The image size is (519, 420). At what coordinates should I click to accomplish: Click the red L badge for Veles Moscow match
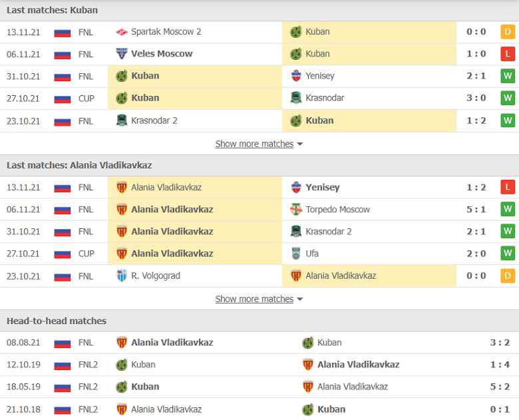pyautogui.click(x=508, y=54)
